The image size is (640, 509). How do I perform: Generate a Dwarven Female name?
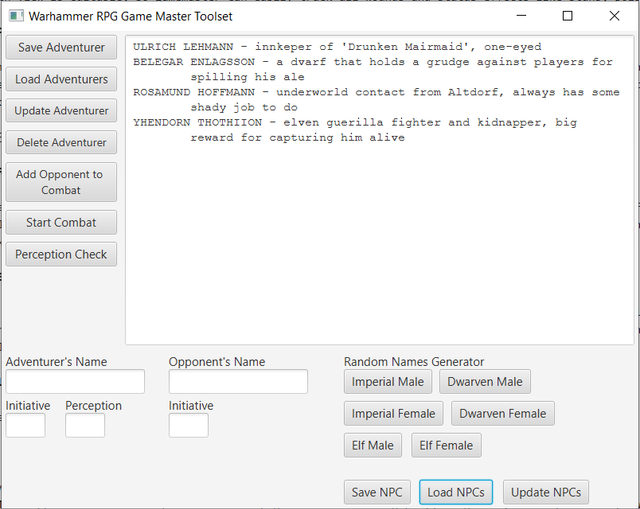[x=503, y=413]
